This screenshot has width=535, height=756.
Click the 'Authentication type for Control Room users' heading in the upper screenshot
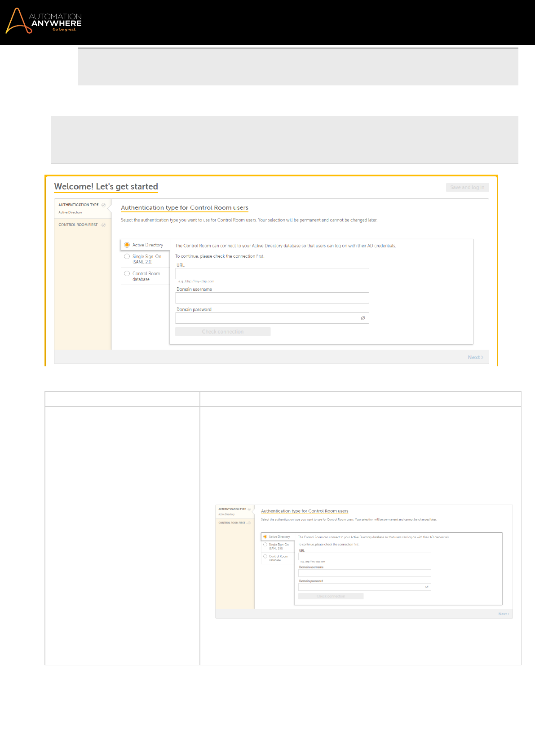185,208
